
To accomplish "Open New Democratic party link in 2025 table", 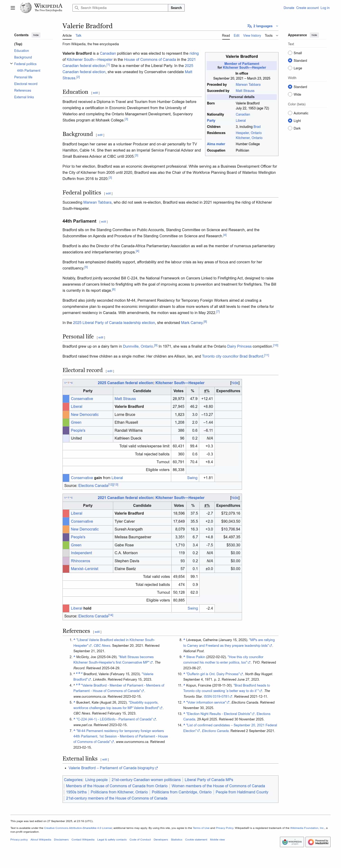I will tap(85, 414).
